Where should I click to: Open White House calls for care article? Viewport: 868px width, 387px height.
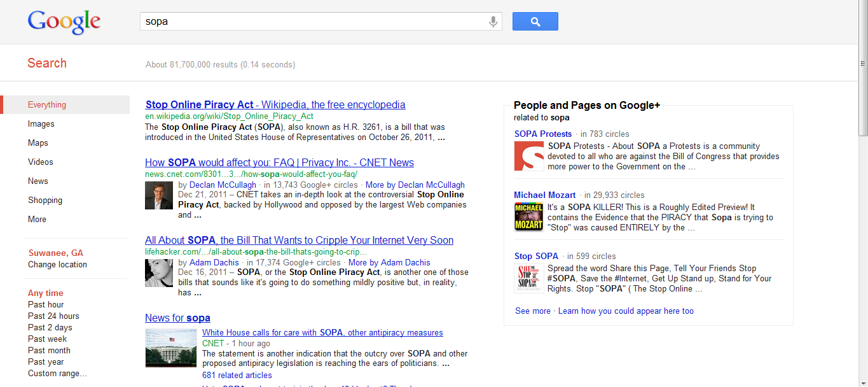[322, 333]
